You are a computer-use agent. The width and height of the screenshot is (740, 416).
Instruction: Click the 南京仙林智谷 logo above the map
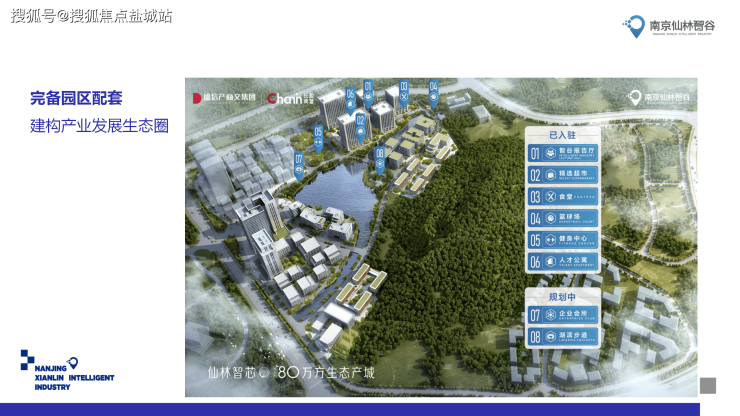click(668, 26)
